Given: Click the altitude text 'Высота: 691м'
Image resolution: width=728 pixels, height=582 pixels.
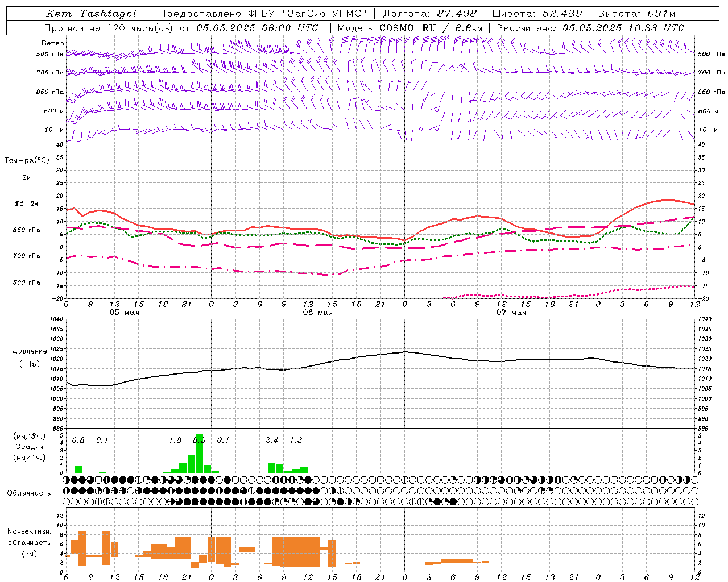Looking at the screenshot, I should [637, 14].
